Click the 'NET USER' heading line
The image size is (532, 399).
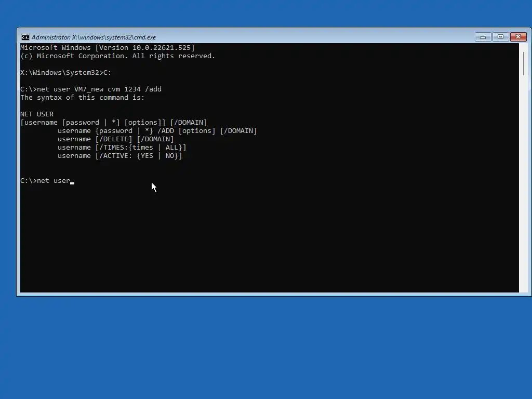(x=37, y=114)
